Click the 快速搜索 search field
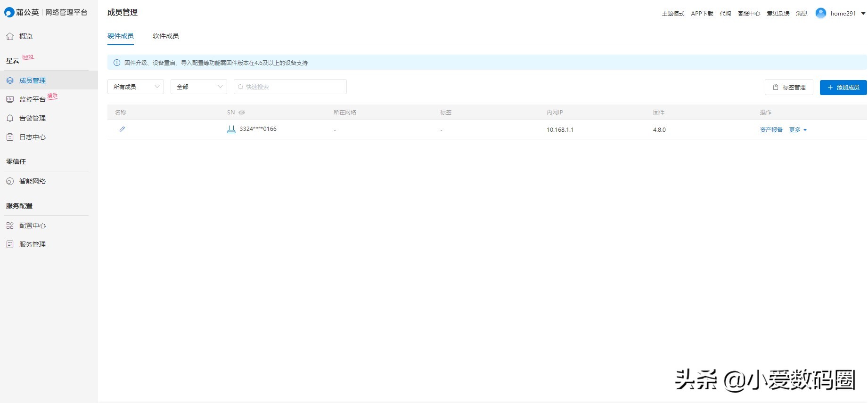This screenshot has height=403, width=868. [290, 87]
